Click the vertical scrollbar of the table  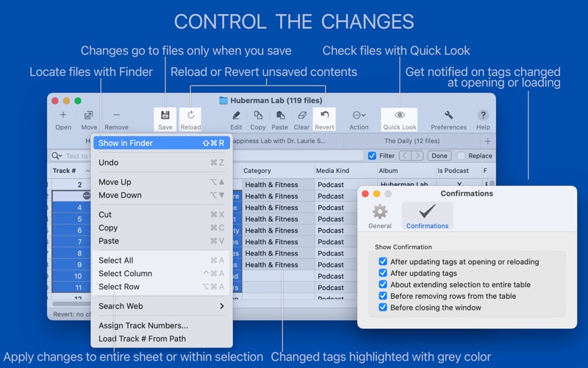[x=492, y=183]
